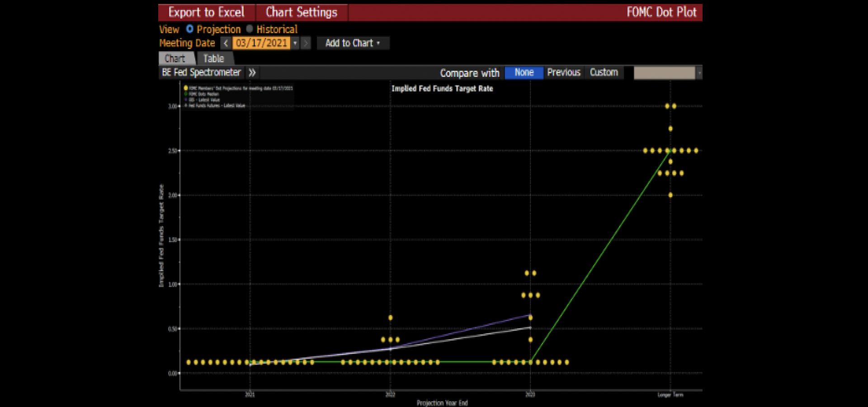Switch to the Table tab
Viewport: 868px width, 407px height.
[x=214, y=58]
